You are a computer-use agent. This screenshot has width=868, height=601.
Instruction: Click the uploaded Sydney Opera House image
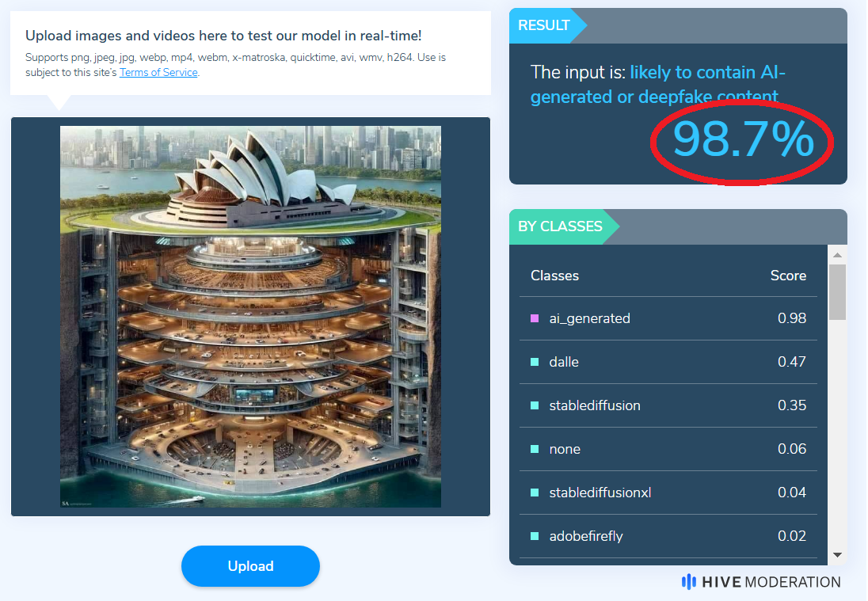(x=250, y=317)
